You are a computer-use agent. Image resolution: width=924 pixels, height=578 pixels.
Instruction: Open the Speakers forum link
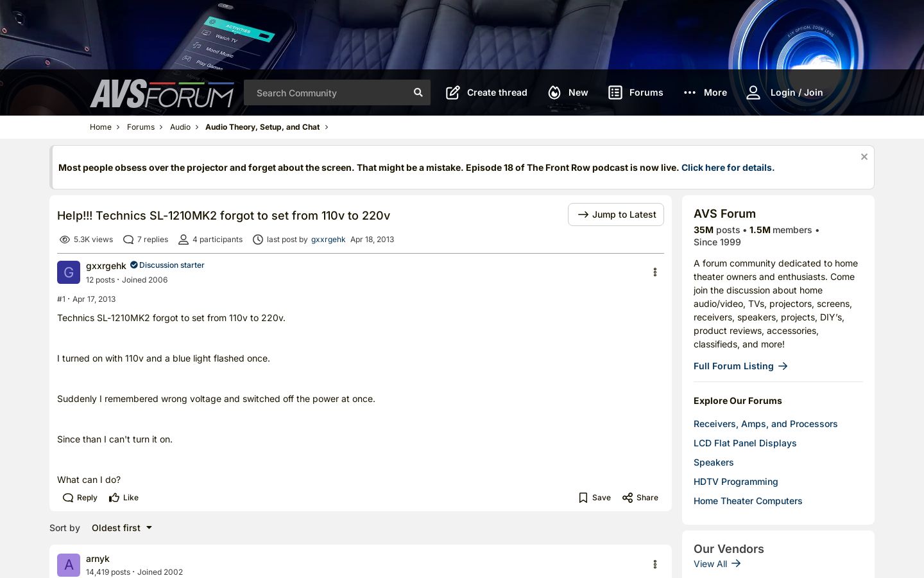pyautogui.click(x=714, y=462)
